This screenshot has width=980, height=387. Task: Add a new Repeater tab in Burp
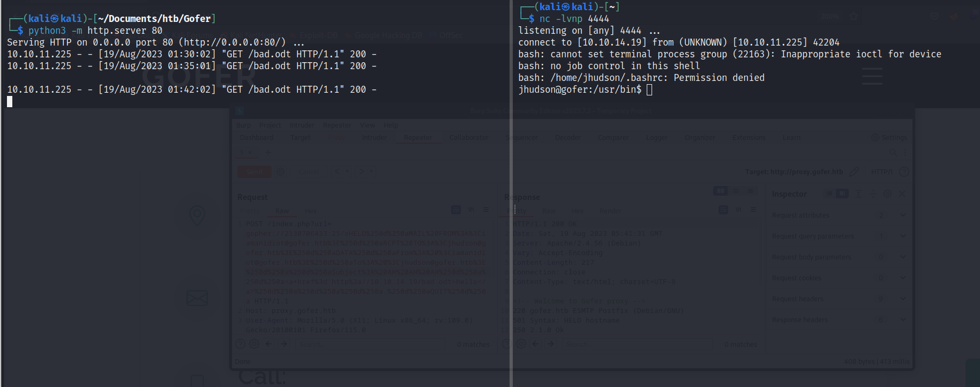268,152
